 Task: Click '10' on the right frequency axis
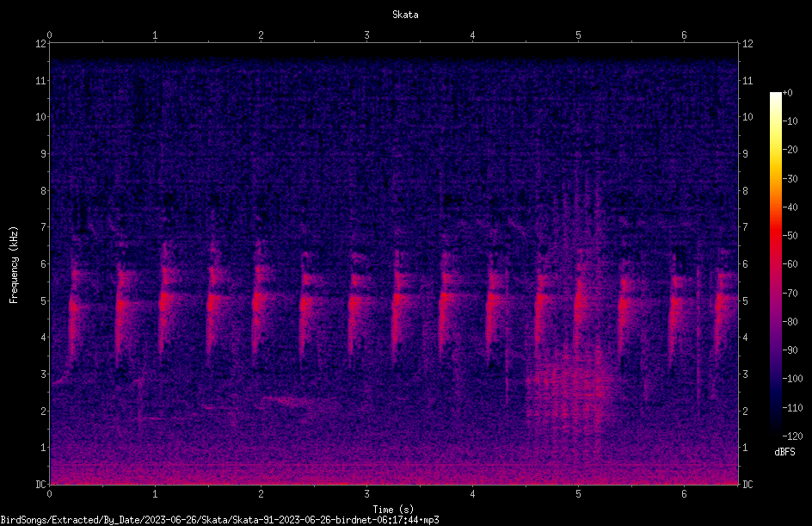coord(747,117)
